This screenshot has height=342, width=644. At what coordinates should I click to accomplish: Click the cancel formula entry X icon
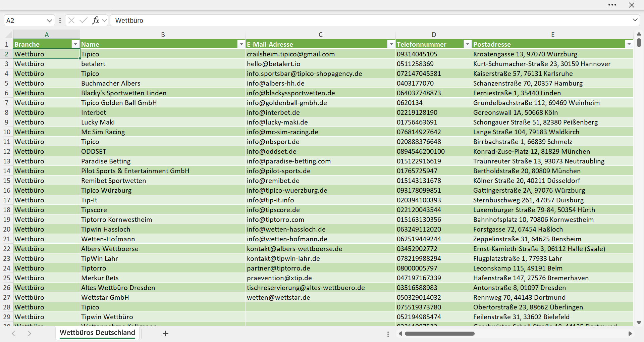[x=71, y=20]
